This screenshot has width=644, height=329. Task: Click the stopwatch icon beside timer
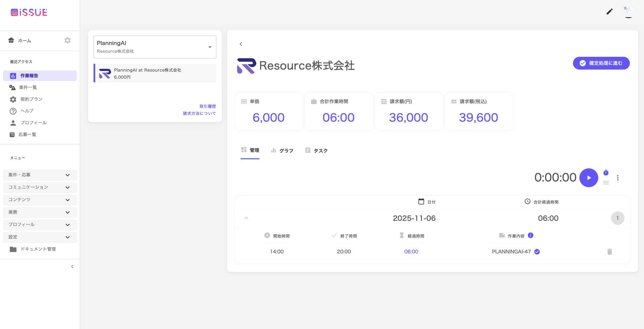click(x=606, y=173)
